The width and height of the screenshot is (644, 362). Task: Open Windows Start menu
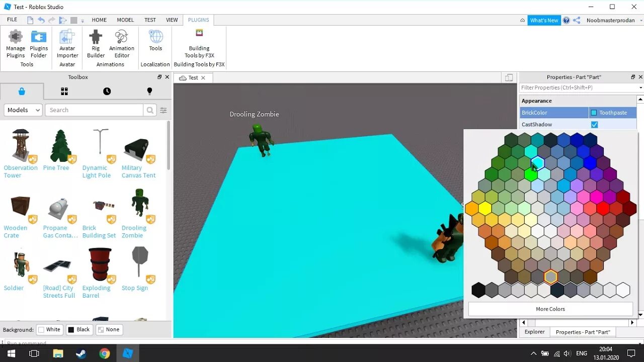coord(11,353)
